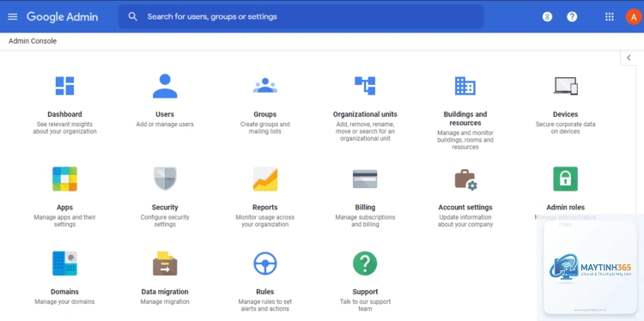Open the account avatar A
This screenshot has width=644, height=321.
click(x=634, y=17)
